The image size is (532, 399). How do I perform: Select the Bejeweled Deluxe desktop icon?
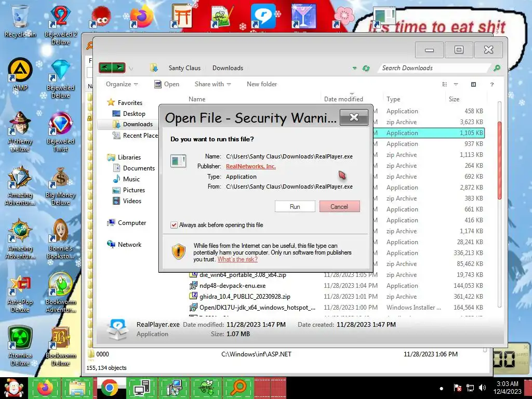(x=60, y=79)
